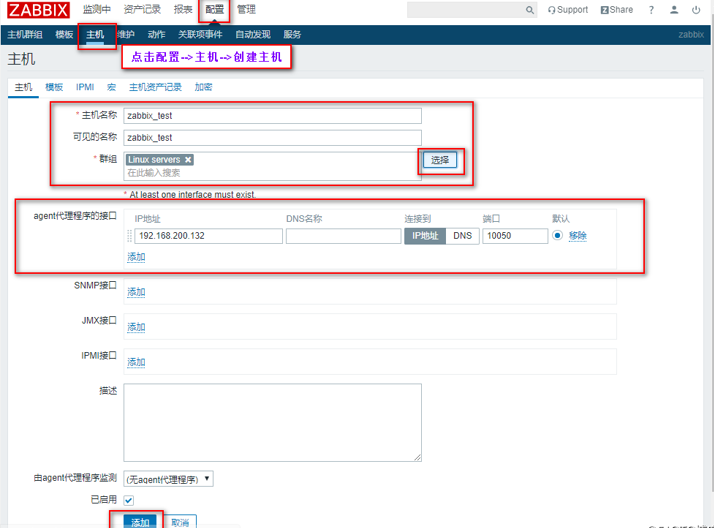Click the 取消 button
The image size is (714, 528).
pyautogui.click(x=180, y=522)
